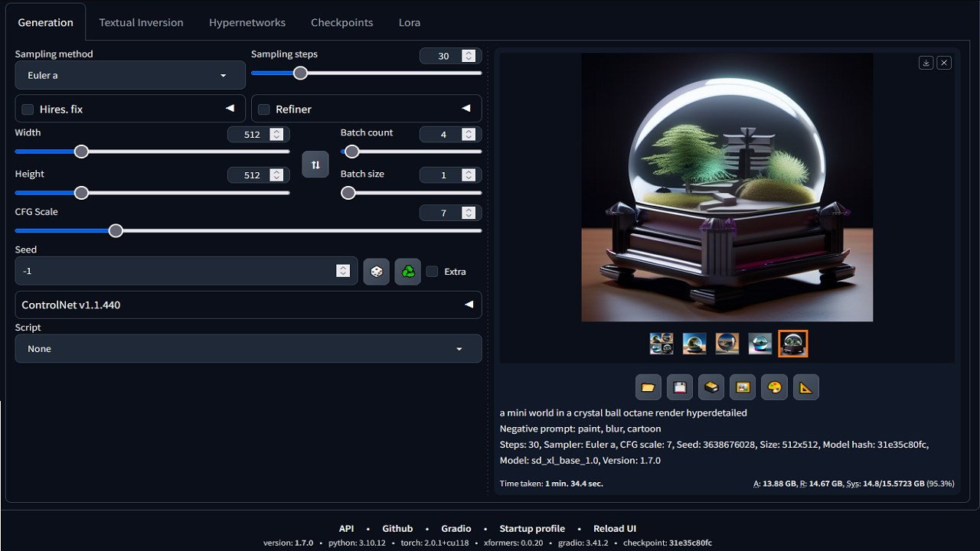
Task: Open the Sampling method dropdown
Action: pos(129,74)
